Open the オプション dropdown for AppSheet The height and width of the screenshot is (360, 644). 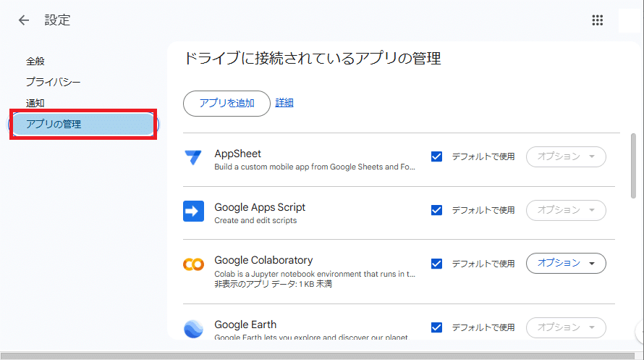point(566,156)
